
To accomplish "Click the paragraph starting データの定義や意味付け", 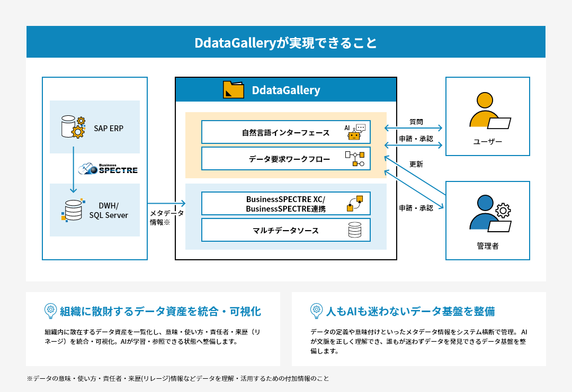I will (419, 341).
